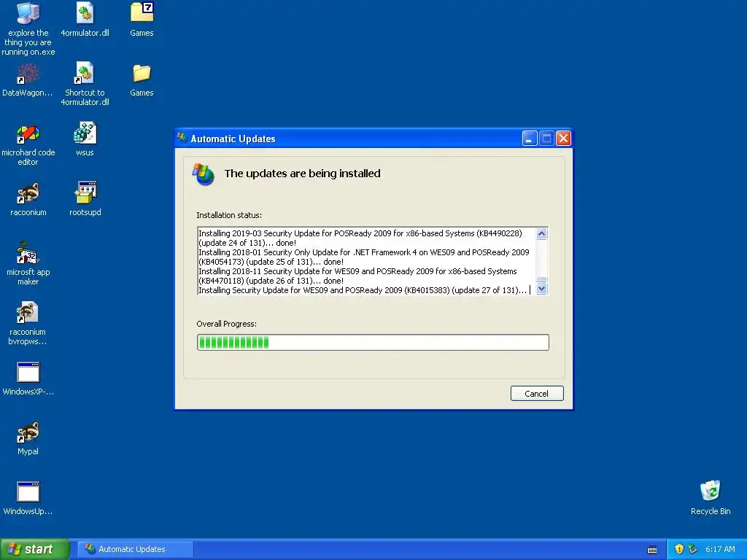Minimize the Automatic Updates window
Image resolution: width=747 pixels, height=560 pixels.
point(530,138)
